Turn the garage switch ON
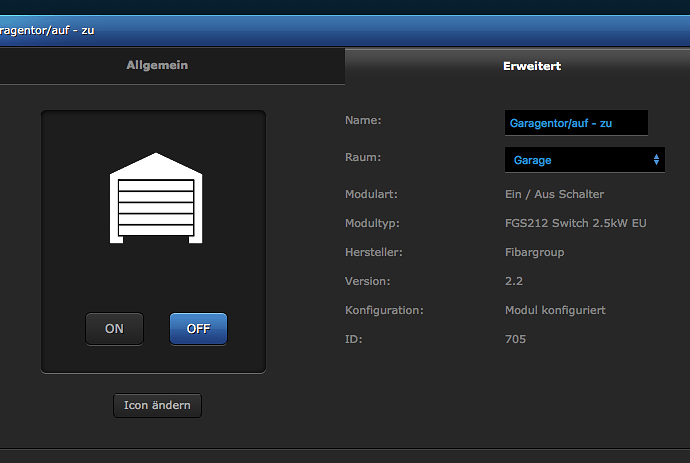This screenshot has height=463, width=690. (x=114, y=329)
